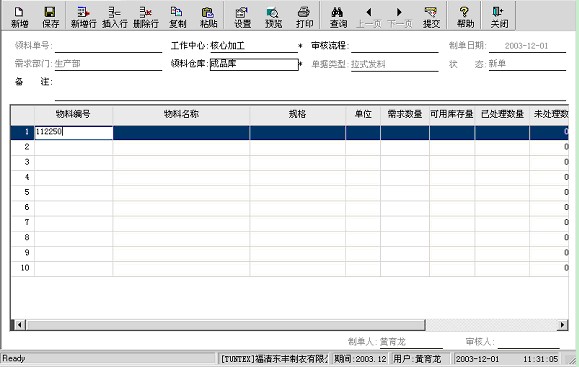The height and width of the screenshot is (367, 579).
Task: Click the 单位 column header
Action: pos(363,114)
